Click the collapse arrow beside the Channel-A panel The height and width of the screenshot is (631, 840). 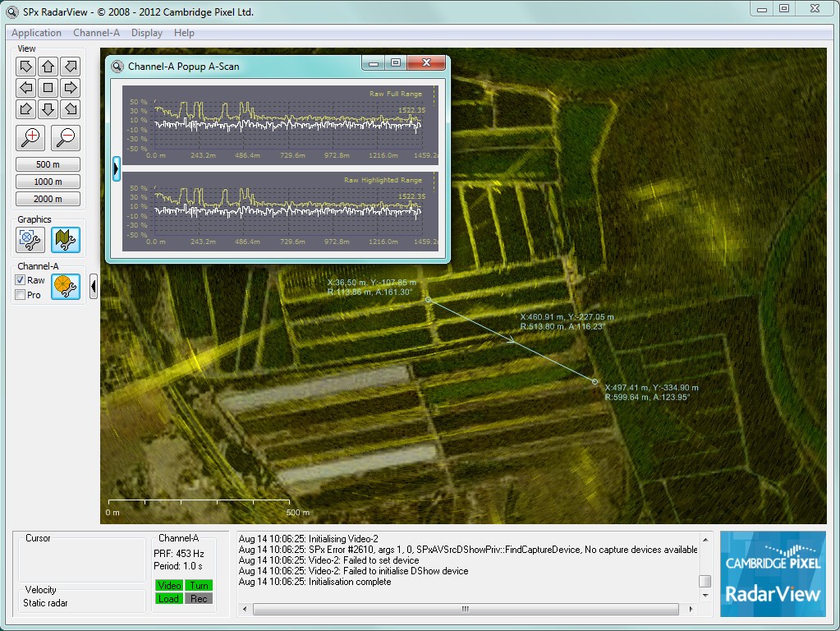tap(93, 287)
